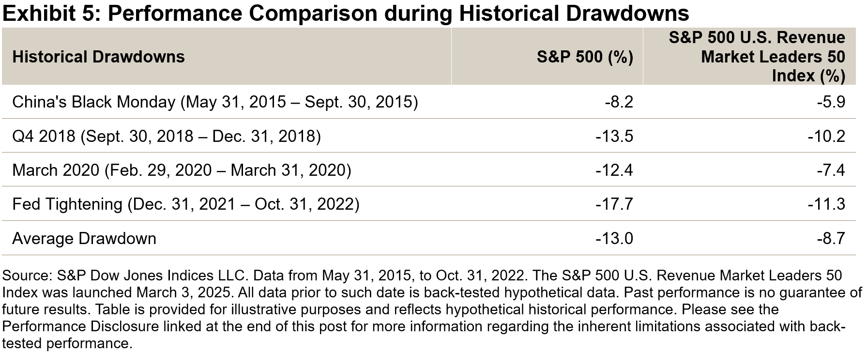
Task: Select the Q4 2018 row label
Action: click(x=166, y=136)
